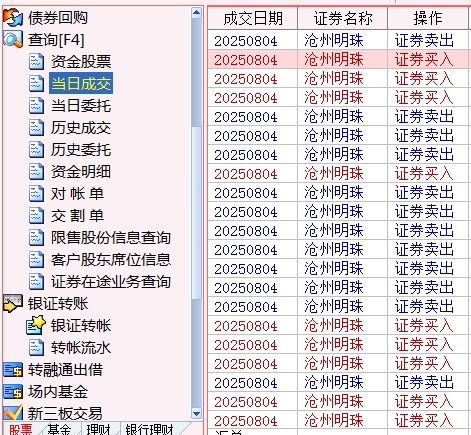Click the 新三板交易 chart icon
The image size is (471, 435).
click(13, 413)
